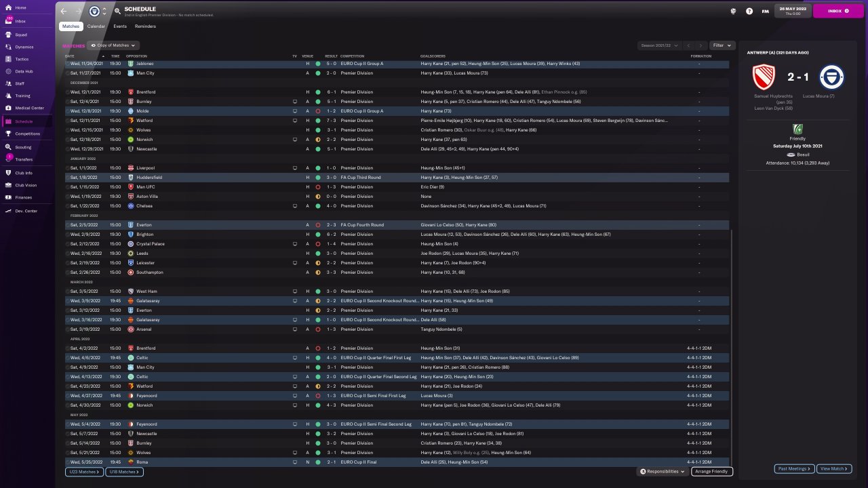
Task: Click the club badge in the header
Action: (94, 11)
